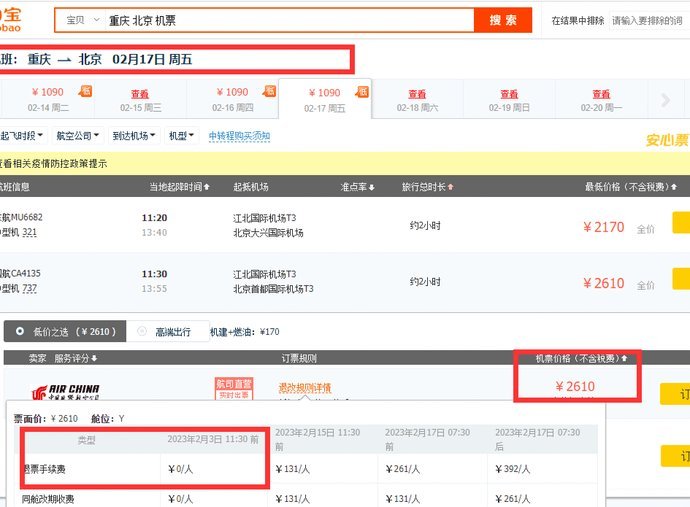Viewport: 690px width, 507px height.
Task: Open the 退改规则详情 link
Action: pos(305,388)
